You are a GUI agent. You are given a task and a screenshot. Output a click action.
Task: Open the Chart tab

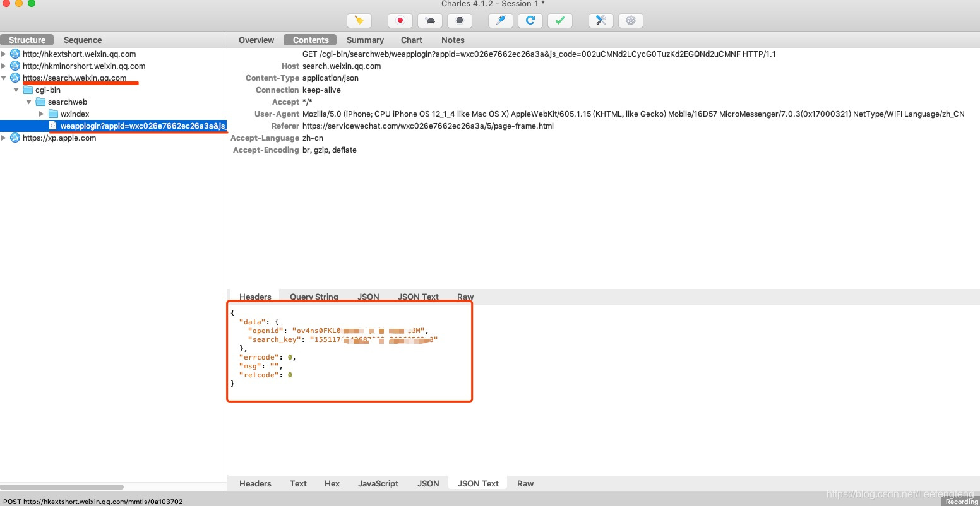coord(412,40)
